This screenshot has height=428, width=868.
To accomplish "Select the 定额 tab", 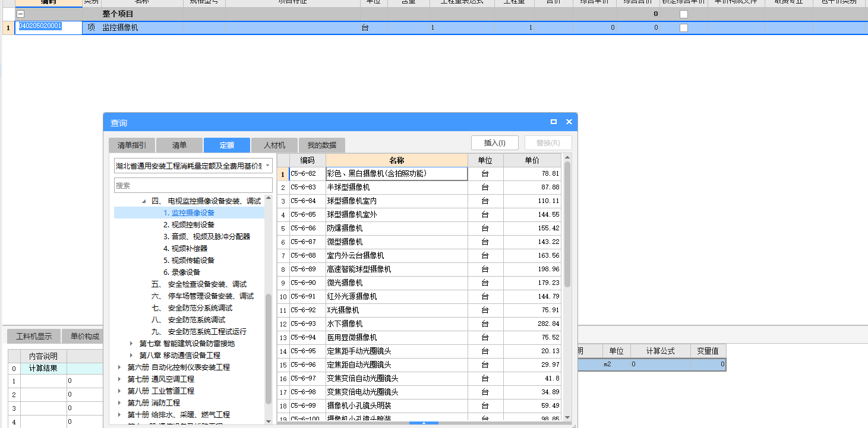I will (x=226, y=145).
